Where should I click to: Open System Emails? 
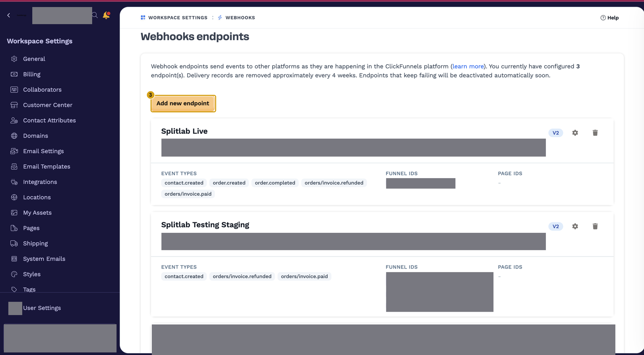pos(44,259)
